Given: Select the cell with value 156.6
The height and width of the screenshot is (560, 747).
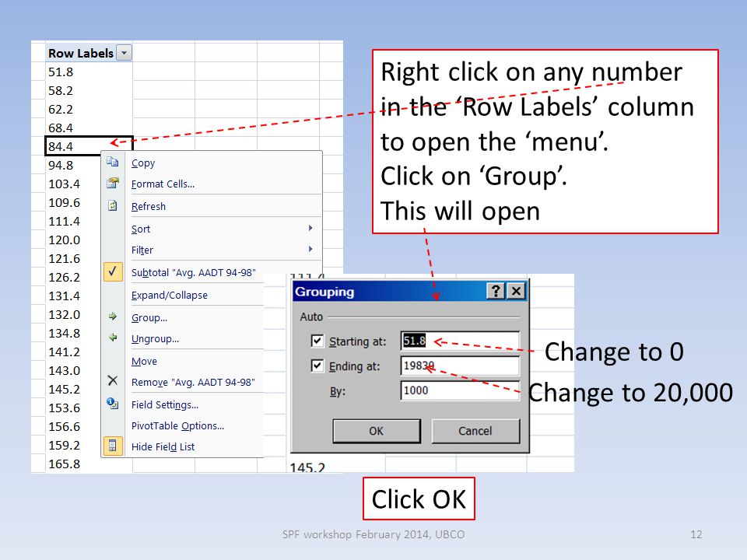Looking at the screenshot, I should [73, 426].
